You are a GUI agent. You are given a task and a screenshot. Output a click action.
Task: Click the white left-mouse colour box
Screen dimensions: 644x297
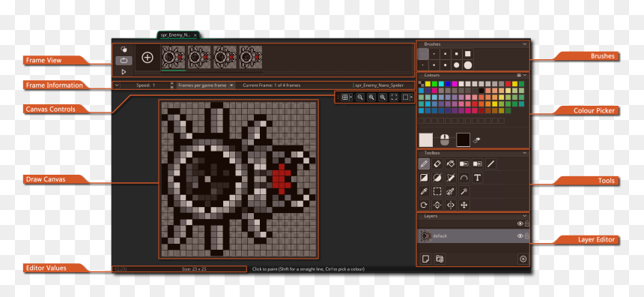click(426, 139)
